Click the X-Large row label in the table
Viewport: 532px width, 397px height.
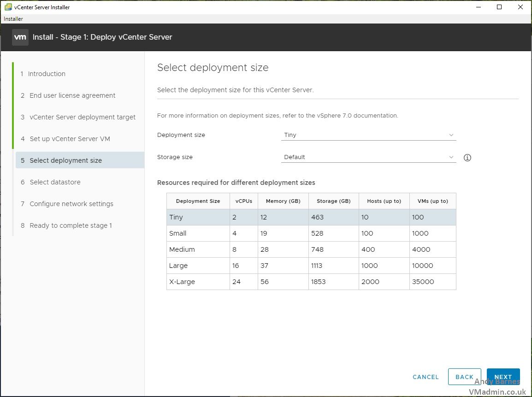(182, 282)
